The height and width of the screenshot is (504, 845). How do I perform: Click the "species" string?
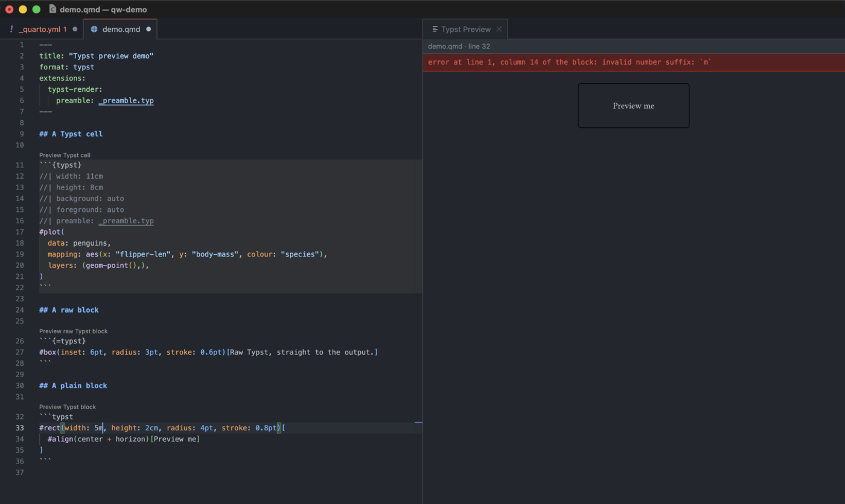click(299, 254)
